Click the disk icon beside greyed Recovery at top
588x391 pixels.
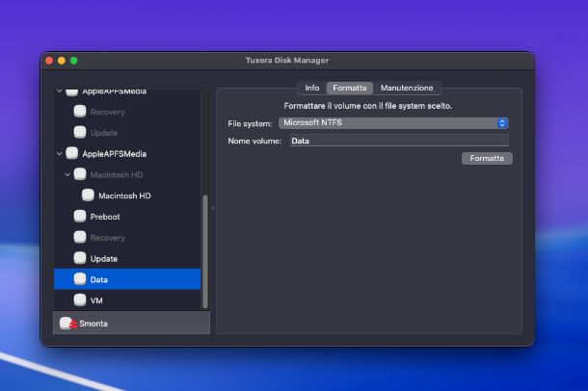[x=80, y=112]
